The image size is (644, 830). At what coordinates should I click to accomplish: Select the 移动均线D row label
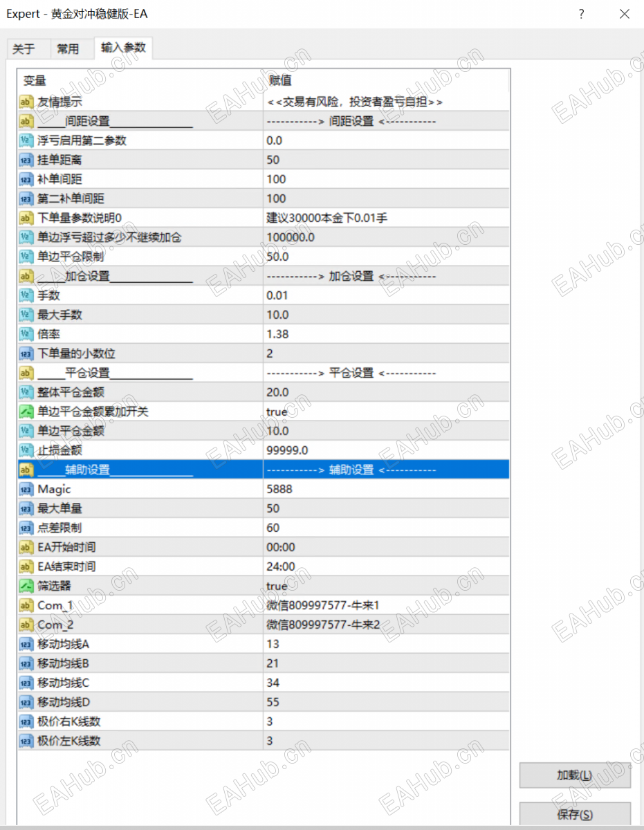click(64, 702)
